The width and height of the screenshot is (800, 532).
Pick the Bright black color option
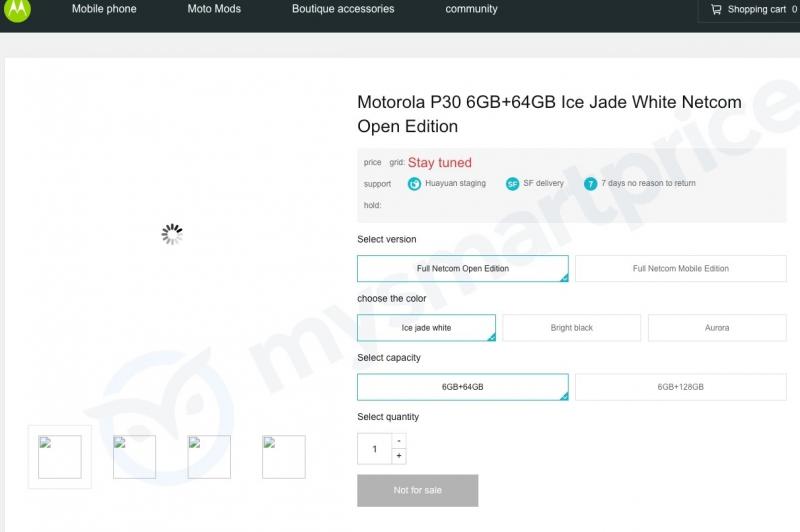571,328
